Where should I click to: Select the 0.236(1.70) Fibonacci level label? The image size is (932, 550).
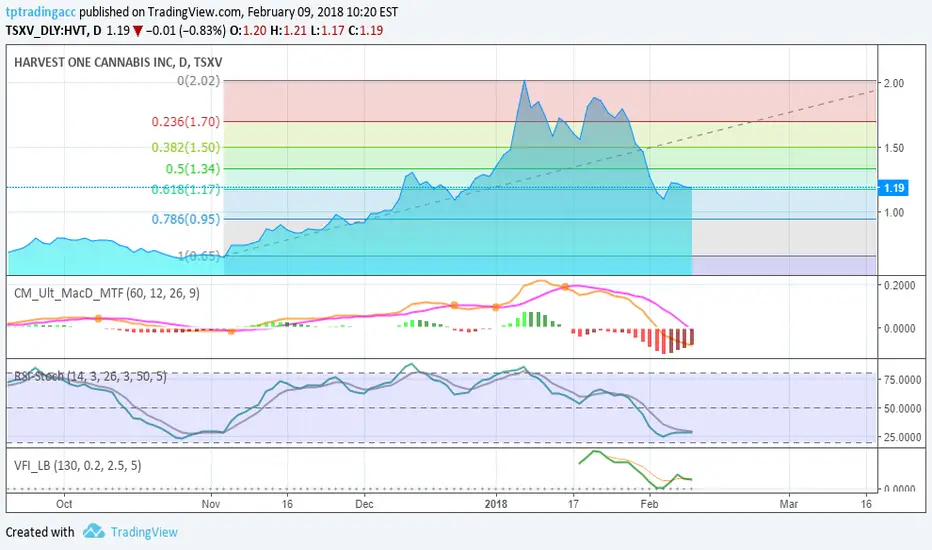[185, 121]
